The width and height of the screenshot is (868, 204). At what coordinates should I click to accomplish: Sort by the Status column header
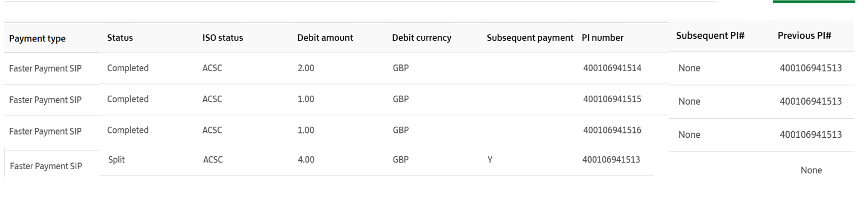[119, 38]
